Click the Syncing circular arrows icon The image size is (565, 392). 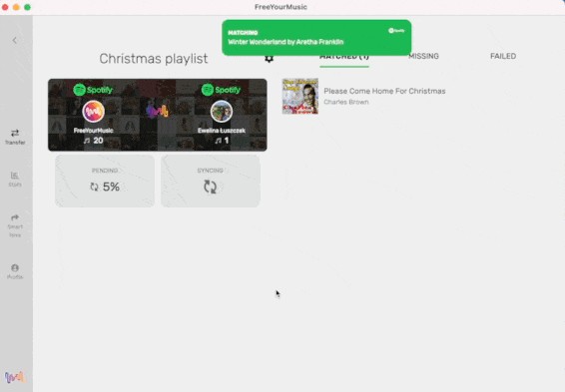(210, 187)
